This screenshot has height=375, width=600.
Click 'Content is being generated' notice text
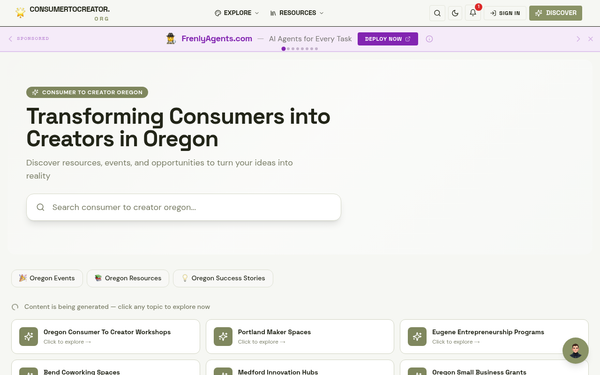point(117,307)
